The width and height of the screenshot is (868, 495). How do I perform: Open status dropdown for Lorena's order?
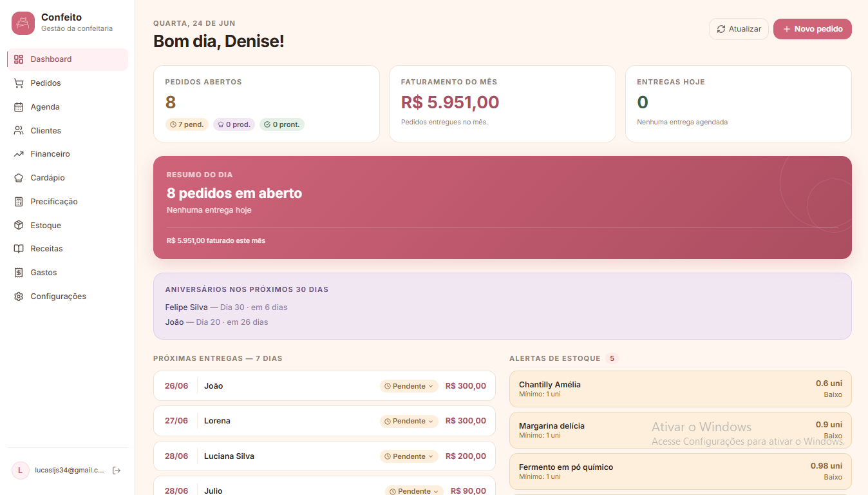tap(409, 421)
